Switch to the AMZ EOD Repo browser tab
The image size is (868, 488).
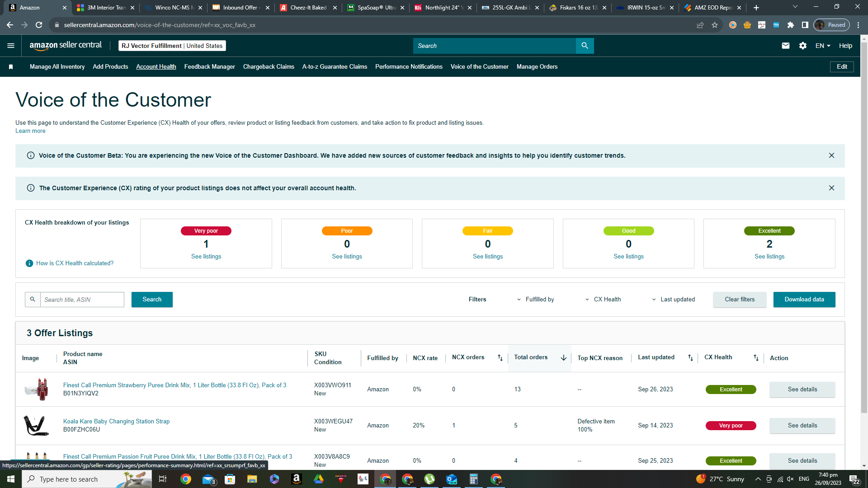712,8
